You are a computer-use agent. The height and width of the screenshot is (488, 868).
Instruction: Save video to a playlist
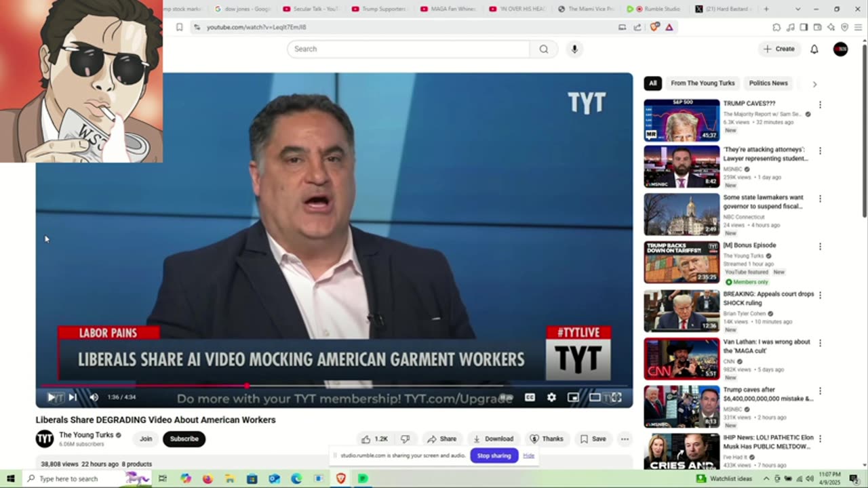[x=593, y=439]
